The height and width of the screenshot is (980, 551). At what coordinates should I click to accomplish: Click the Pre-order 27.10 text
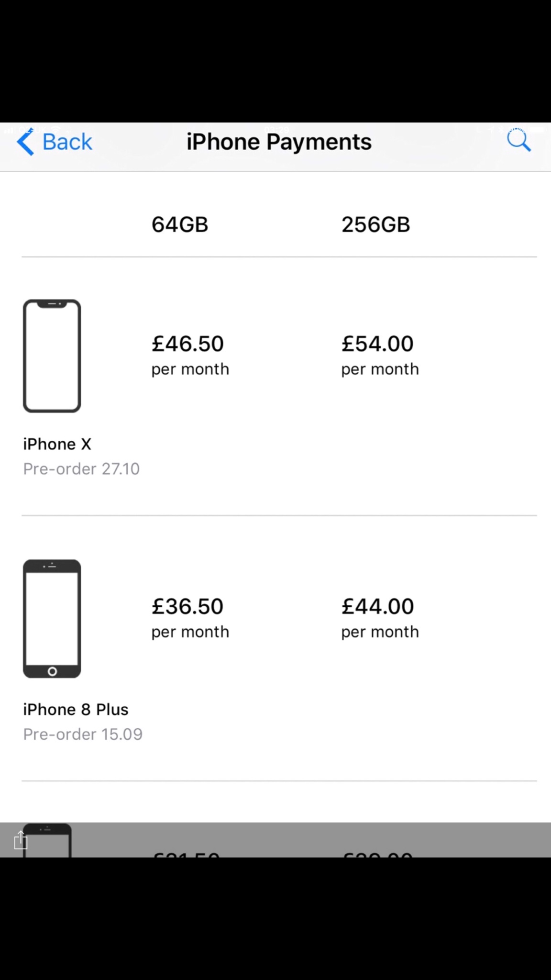pos(81,469)
